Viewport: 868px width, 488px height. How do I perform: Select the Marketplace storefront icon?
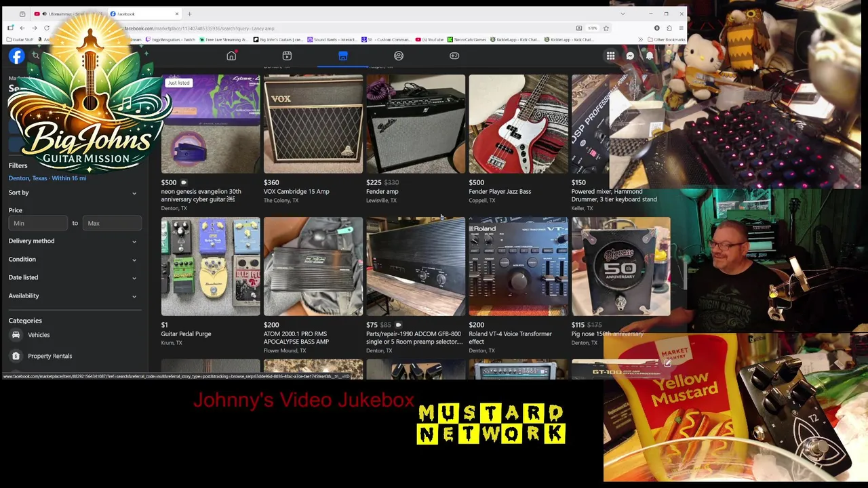tap(343, 56)
